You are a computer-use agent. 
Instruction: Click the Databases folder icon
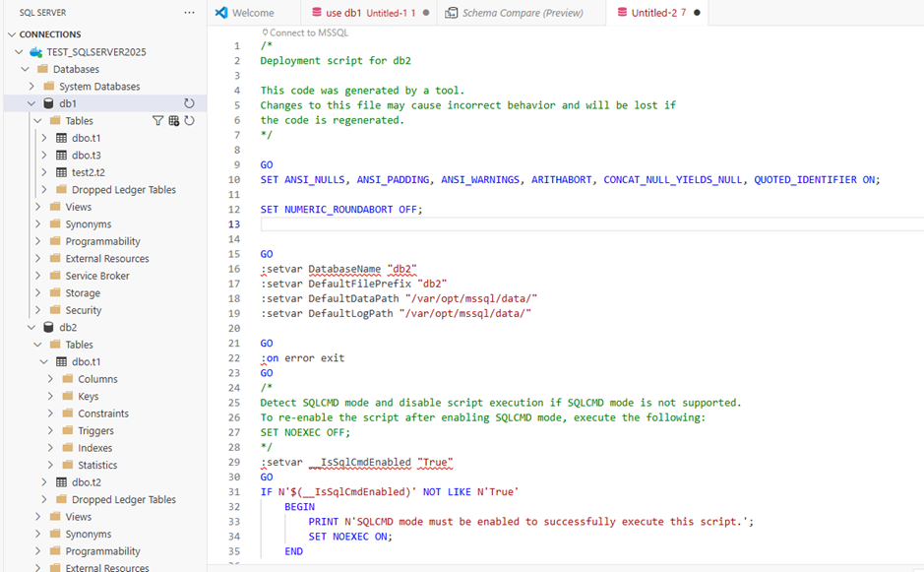[42, 69]
